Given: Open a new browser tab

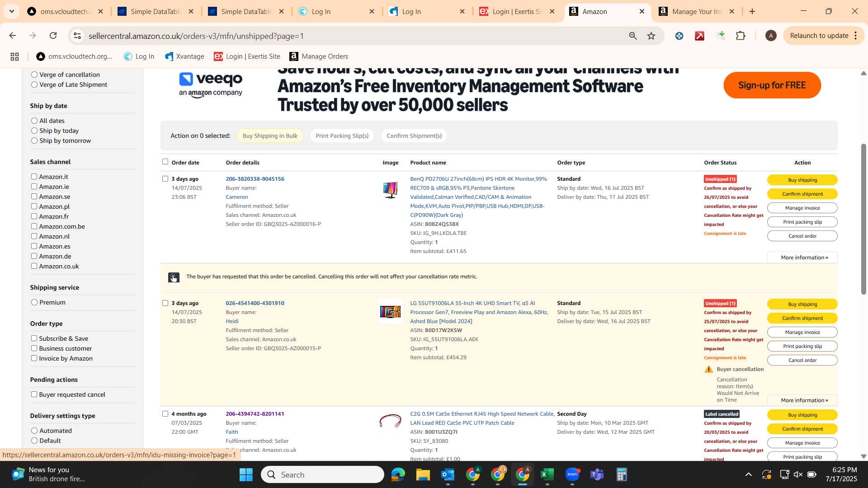Looking at the screenshot, I should click(x=752, y=11).
